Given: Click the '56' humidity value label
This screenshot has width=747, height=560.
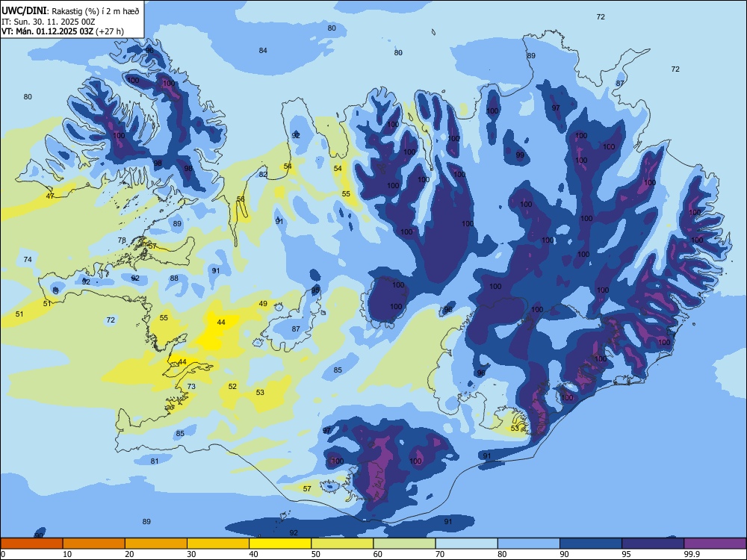Looking at the screenshot, I should (241, 199).
